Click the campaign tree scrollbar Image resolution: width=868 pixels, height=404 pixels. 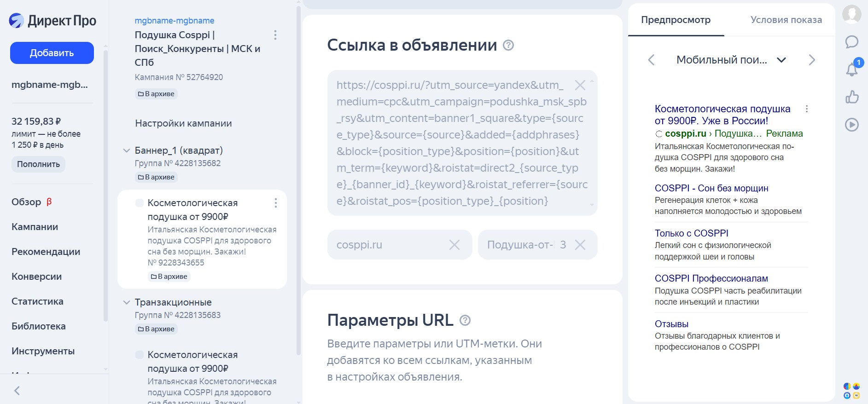click(x=298, y=179)
